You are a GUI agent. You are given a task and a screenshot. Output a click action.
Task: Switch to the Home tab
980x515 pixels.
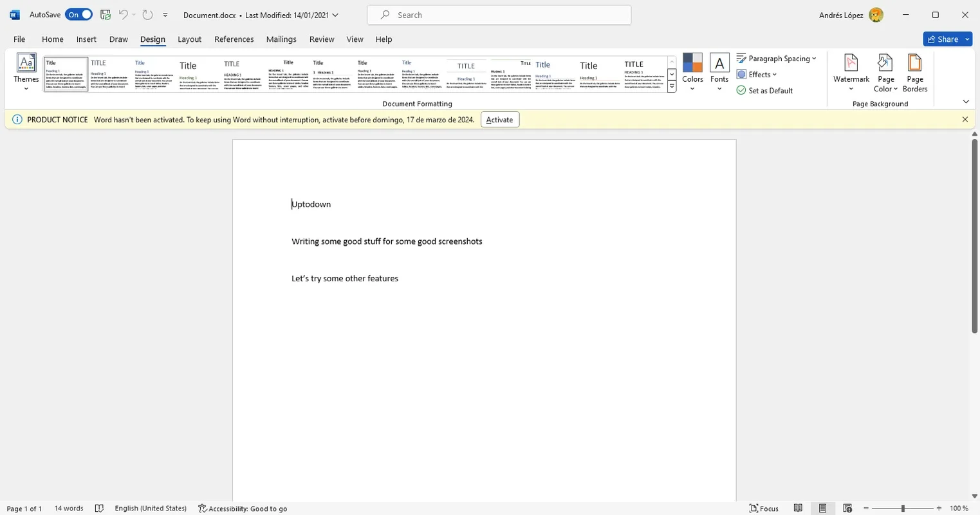point(53,39)
